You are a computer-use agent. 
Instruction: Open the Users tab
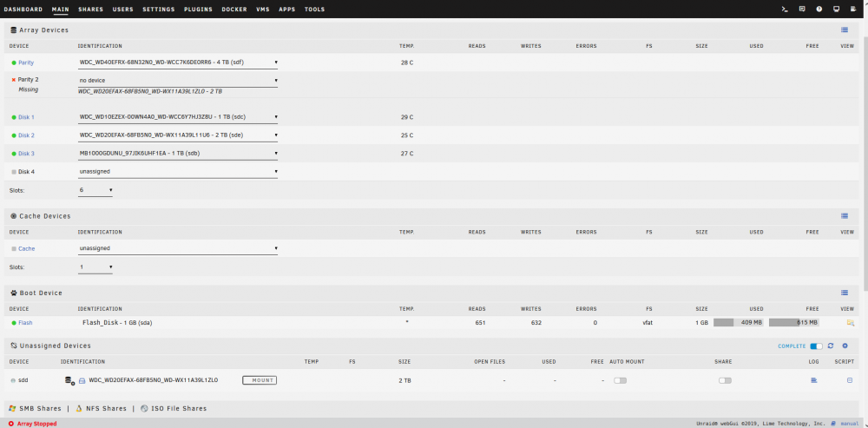(123, 10)
